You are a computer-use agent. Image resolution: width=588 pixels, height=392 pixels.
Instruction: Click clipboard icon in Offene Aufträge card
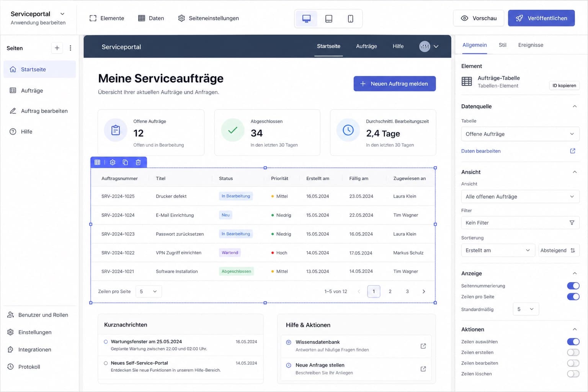116,130
